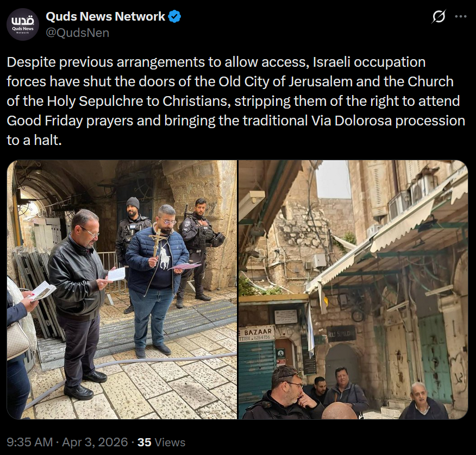Click the BAZAAR sign in the right photo
This screenshot has width=476, height=455.
pyautogui.click(x=257, y=333)
